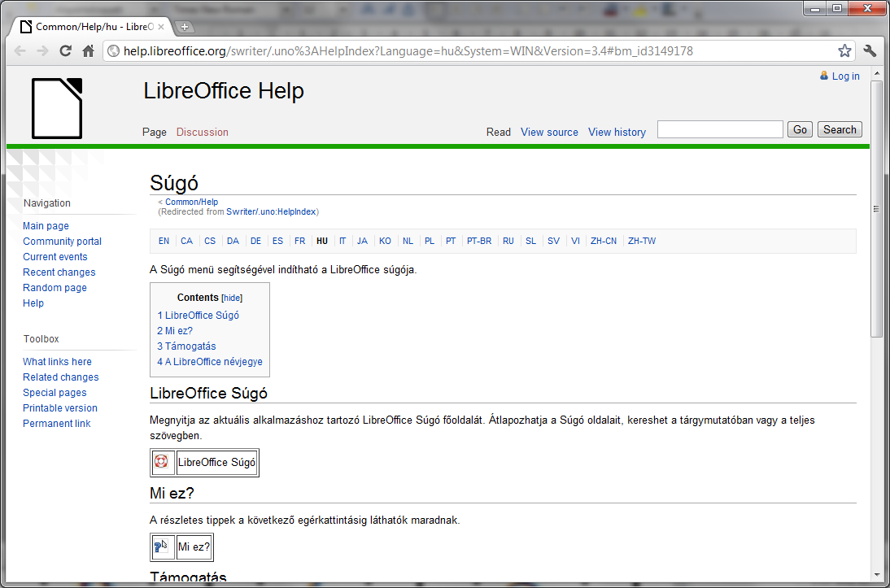Switch language to FR
Viewport: 890px width, 588px height.
(x=299, y=242)
